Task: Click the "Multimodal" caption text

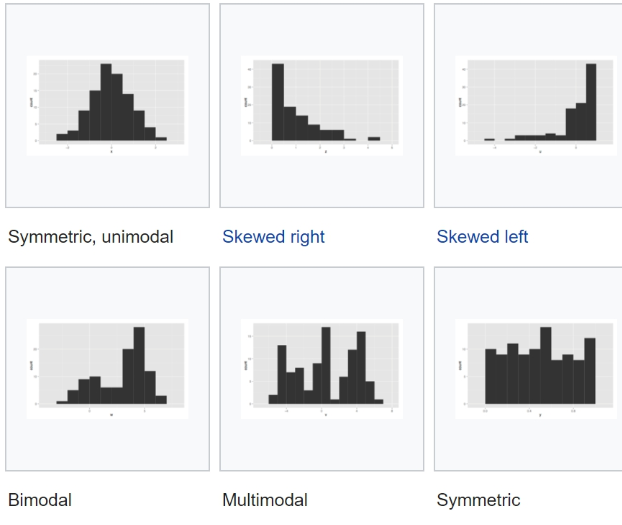Action: (264, 500)
